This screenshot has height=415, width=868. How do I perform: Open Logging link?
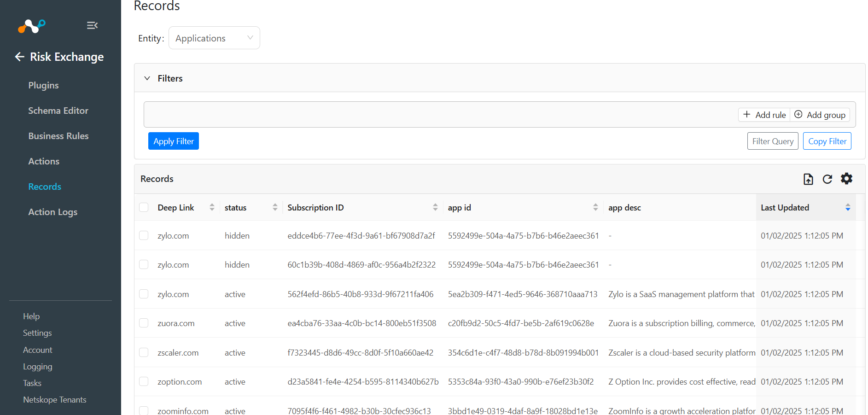[x=38, y=367]
